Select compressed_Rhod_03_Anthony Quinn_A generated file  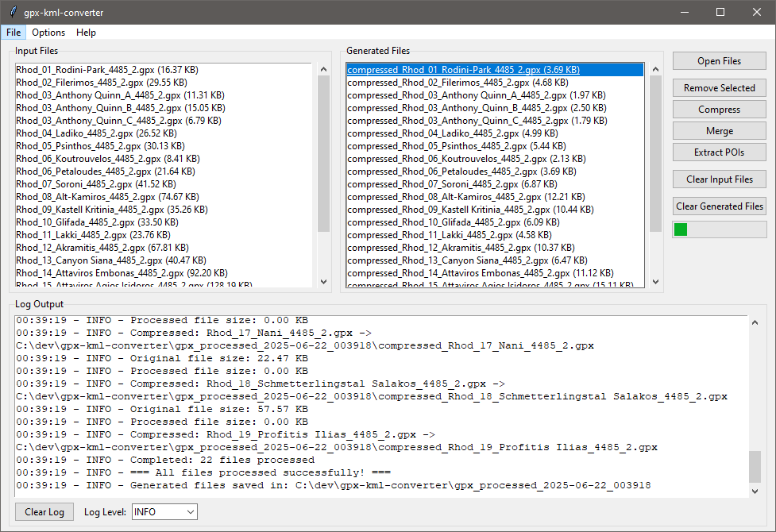(x=495, y=95)
